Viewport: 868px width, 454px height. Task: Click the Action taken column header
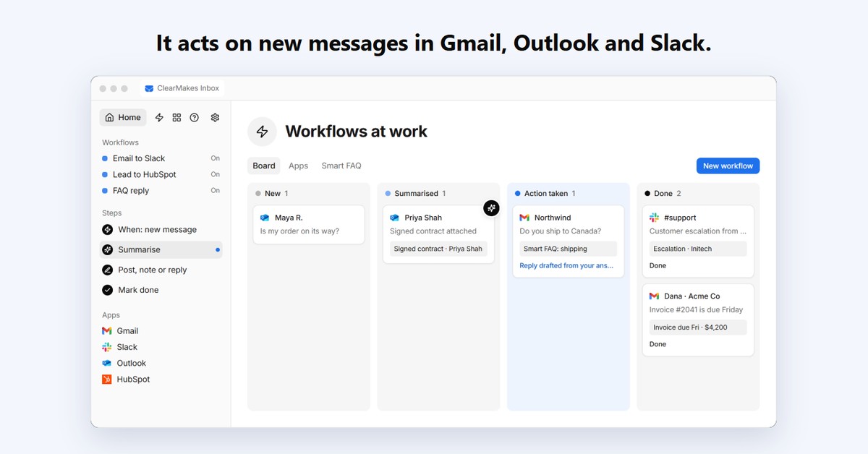pyautogui.click(x=545, y=194)
